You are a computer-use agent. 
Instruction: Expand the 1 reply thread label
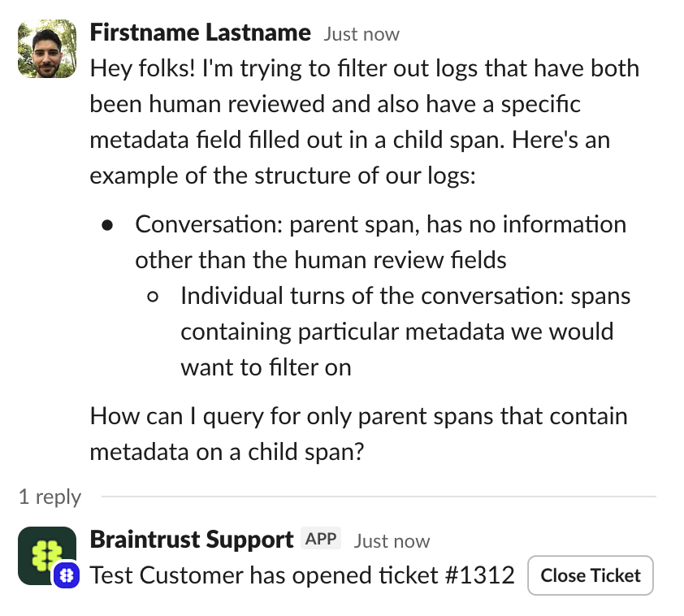[50, 497]
